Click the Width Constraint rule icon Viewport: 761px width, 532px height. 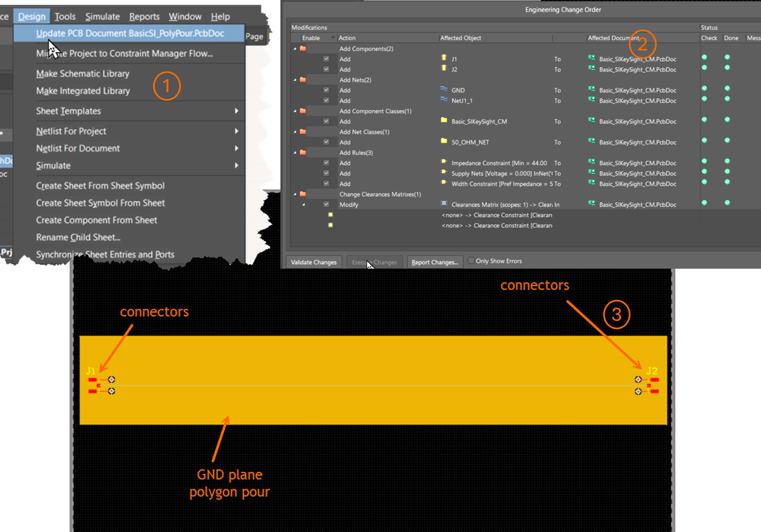tap(444, 182)
